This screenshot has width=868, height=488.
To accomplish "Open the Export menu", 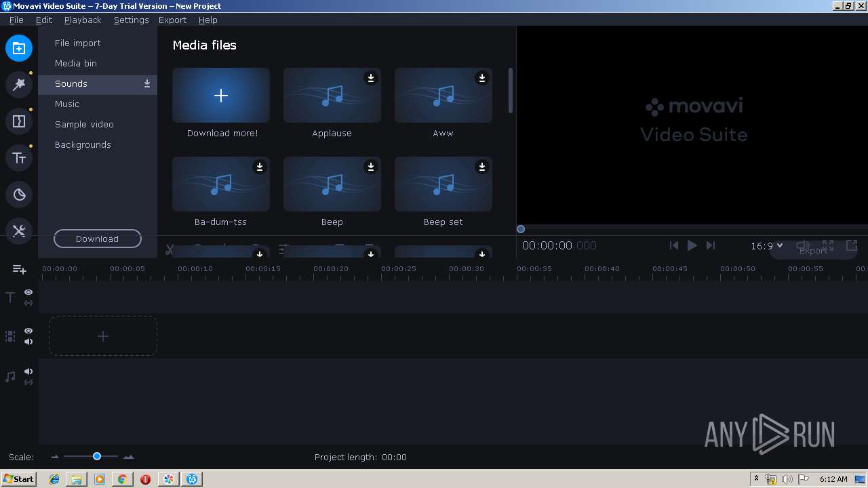I will (x=172, y=20).
